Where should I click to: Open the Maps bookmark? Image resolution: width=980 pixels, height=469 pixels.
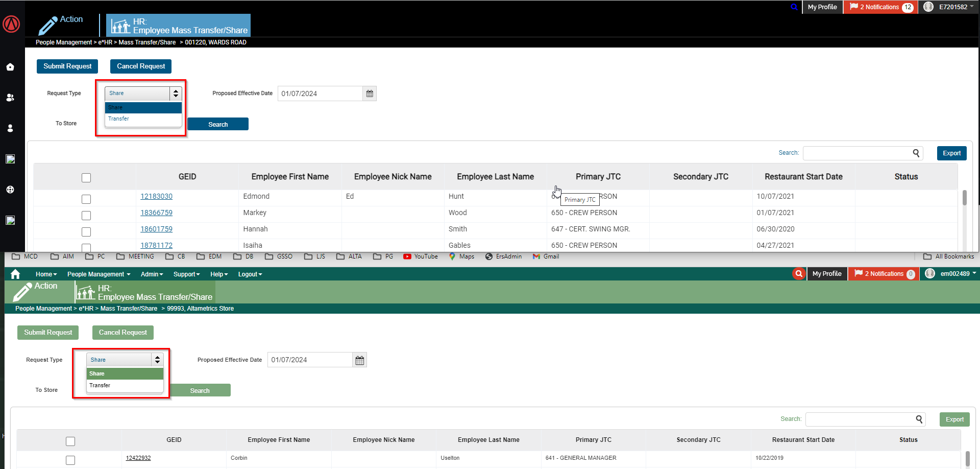(461, 256)
